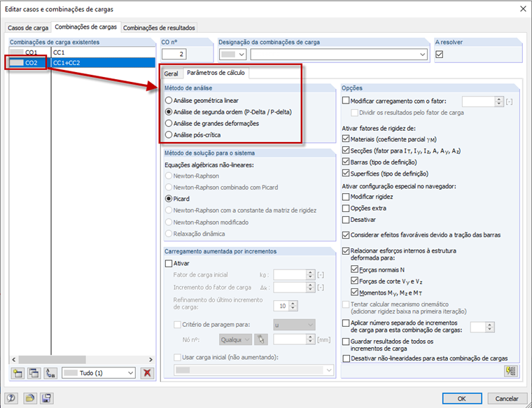
Task: Open the Critério de paragem u dropdown
Action: pyautogui.click(x=294, y=325)
